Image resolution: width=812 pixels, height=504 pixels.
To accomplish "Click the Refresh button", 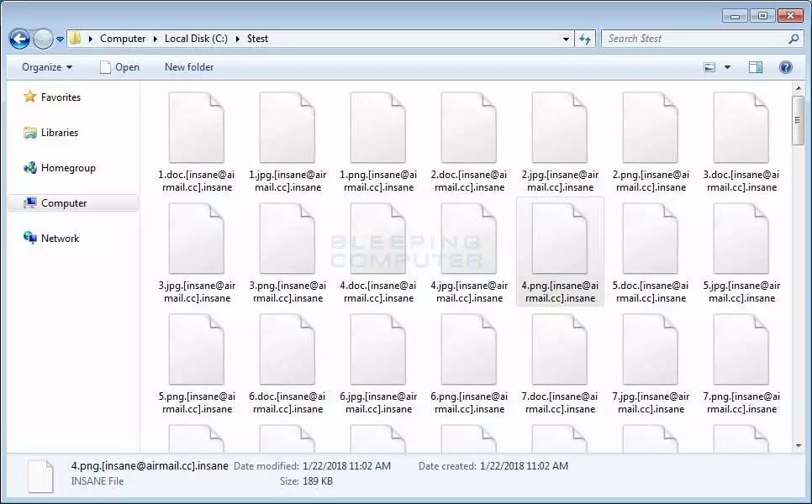I will (x=585, y=39).
